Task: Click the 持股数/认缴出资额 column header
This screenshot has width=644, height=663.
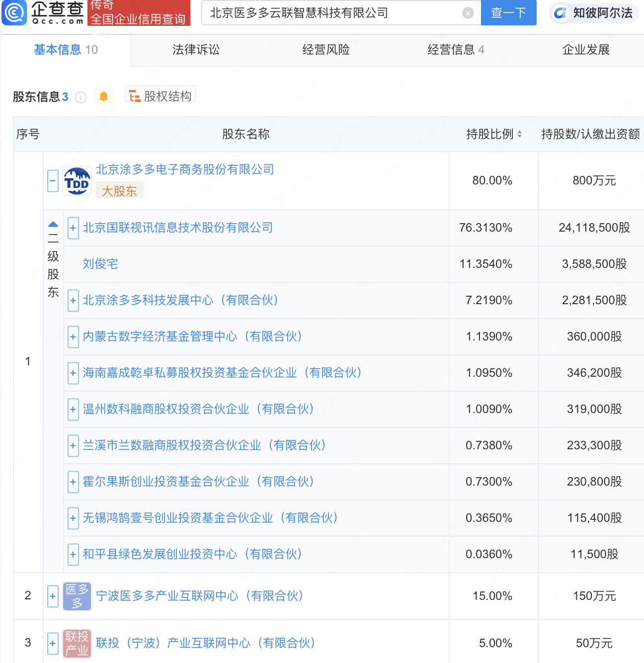Action: 590,134
